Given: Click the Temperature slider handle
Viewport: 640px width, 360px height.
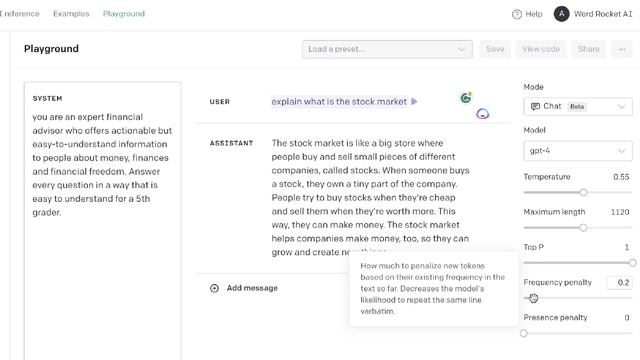Looking at the screenshot, I should coord(584,192).
